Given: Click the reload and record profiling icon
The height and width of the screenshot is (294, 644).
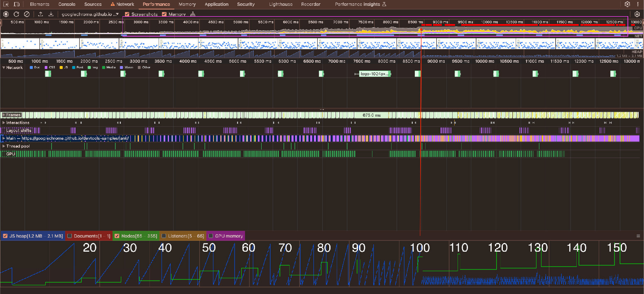Looking at the screenshot, I should pyautogui.click(x=16, y=14).
